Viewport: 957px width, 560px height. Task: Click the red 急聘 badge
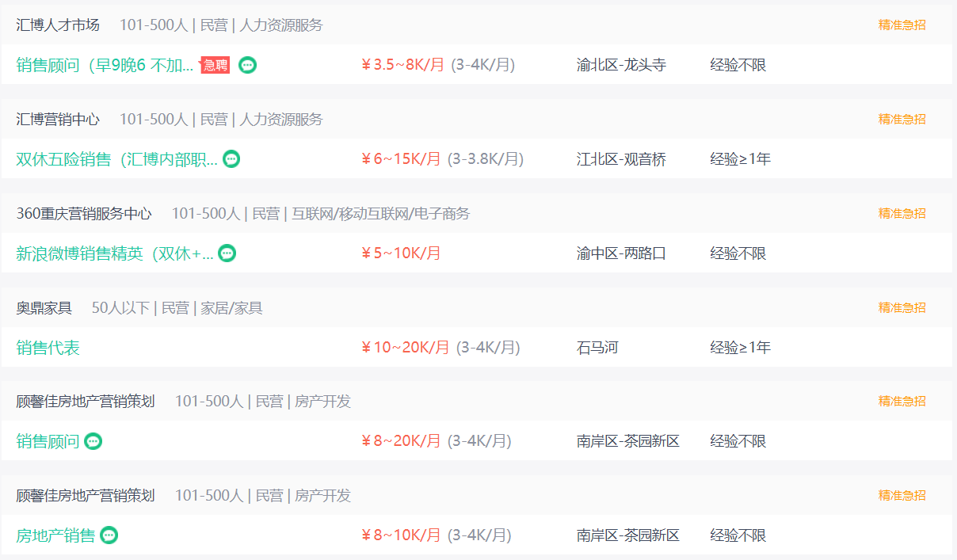point(215,65)
